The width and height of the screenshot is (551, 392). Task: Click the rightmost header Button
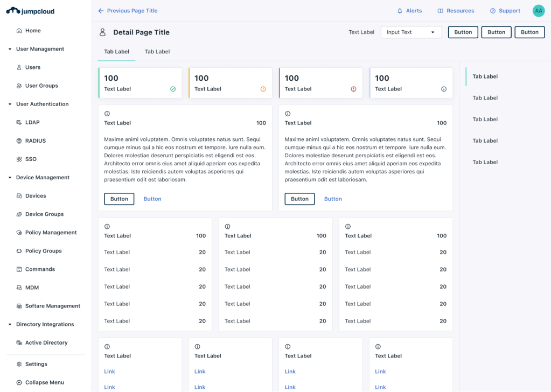click(529, 32)
